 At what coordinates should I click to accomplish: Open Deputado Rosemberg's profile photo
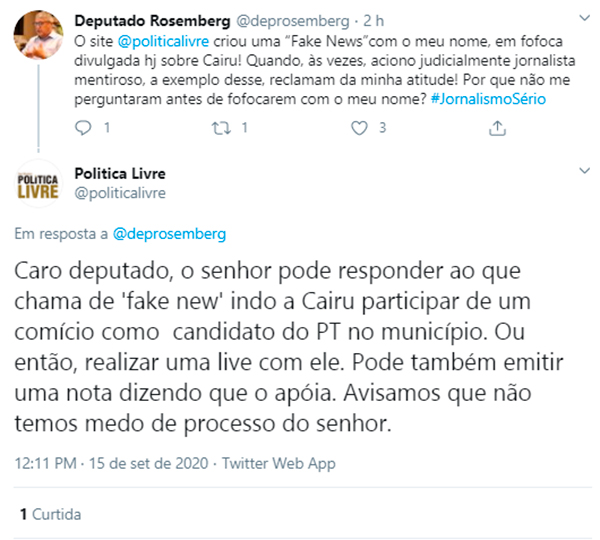tap(40, 36)
